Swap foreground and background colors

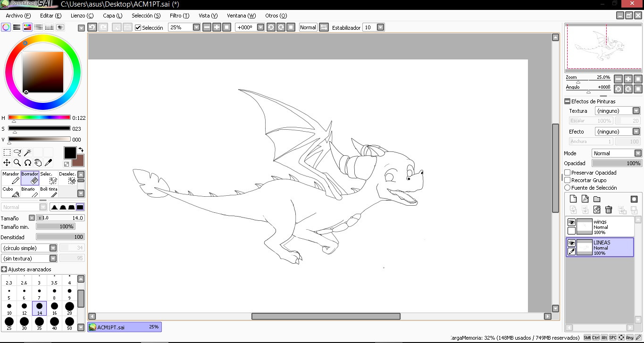click(81, 150)
